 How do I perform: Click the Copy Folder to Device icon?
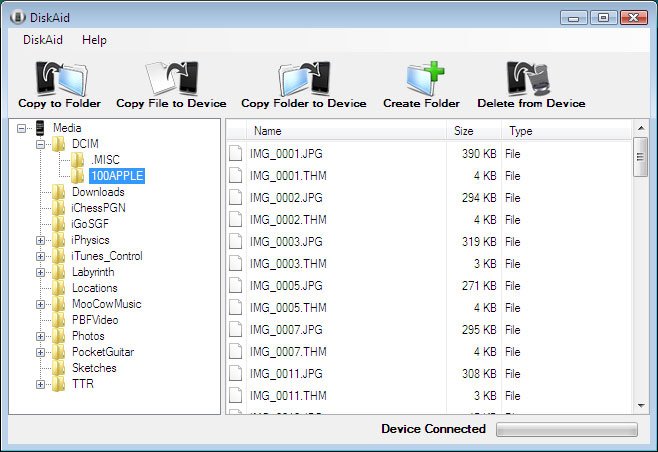(x=304, y=78)
